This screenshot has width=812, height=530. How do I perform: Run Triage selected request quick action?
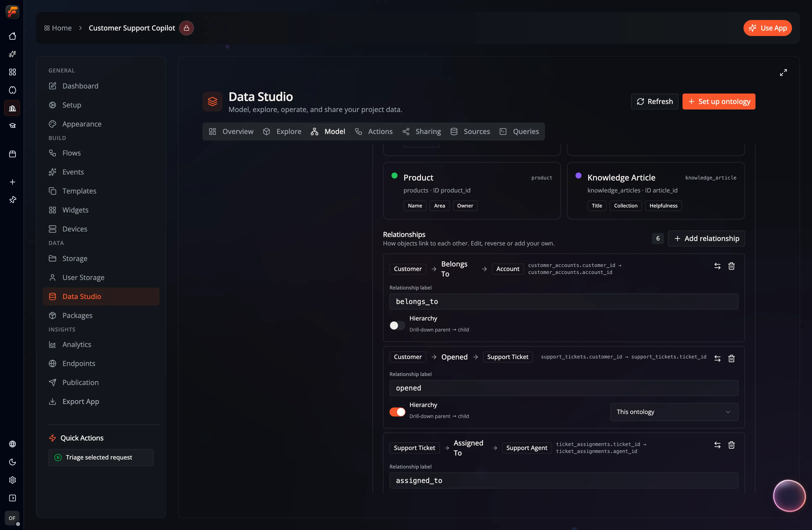click(101, 457)
